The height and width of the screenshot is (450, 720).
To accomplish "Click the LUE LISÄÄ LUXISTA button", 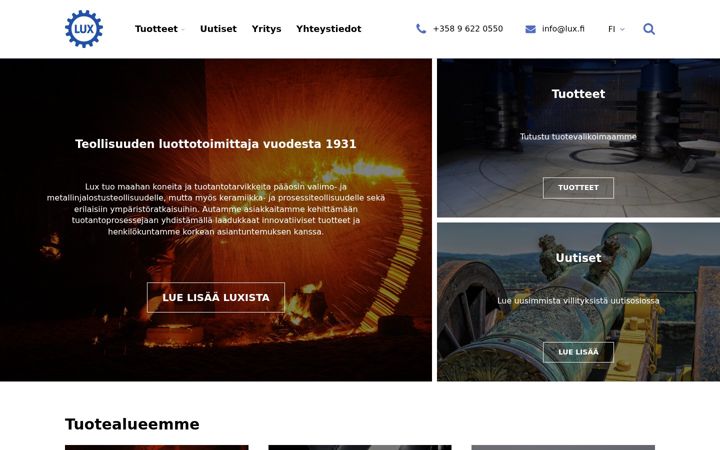I will (x=216, y=298).
